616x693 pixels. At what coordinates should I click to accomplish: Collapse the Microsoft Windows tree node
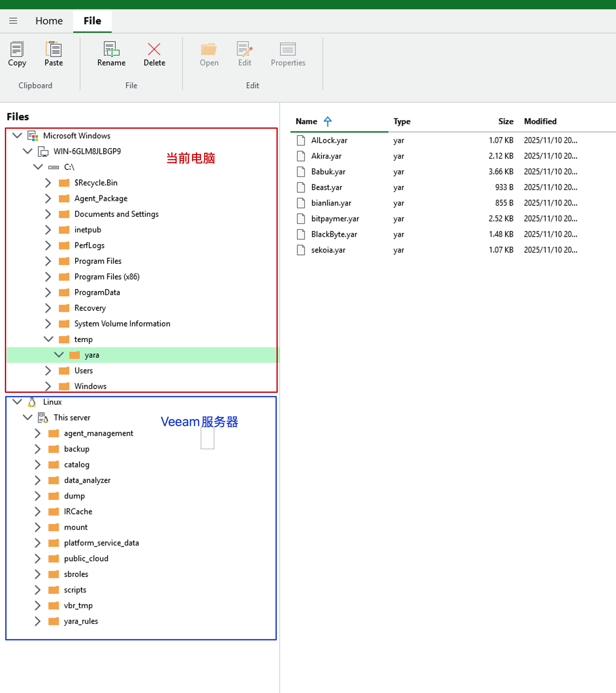point(17,136)
